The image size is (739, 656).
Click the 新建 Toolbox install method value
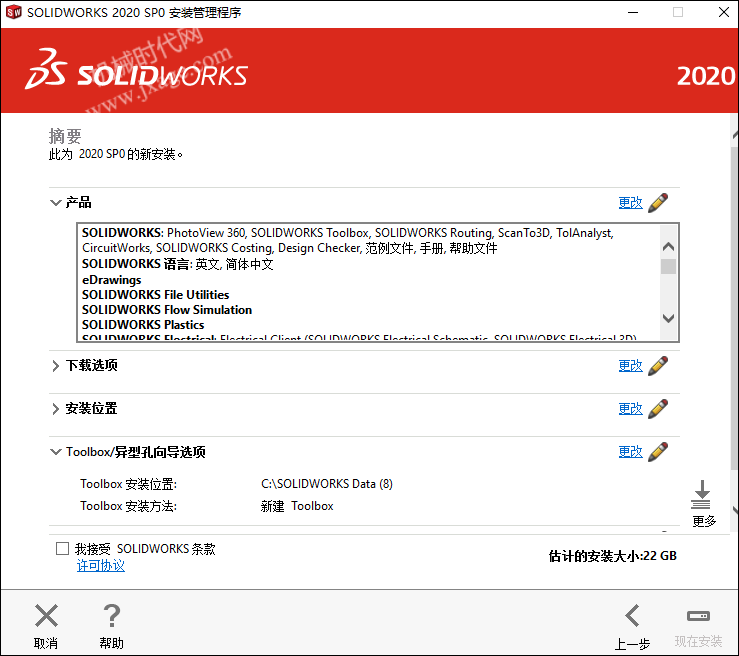click(x=297, y=506)
